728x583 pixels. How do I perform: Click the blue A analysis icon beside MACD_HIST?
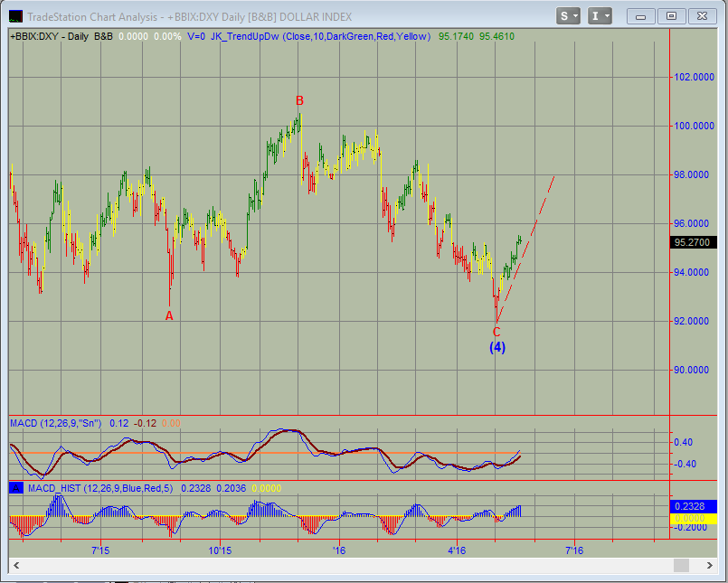[x=16, y=488]
